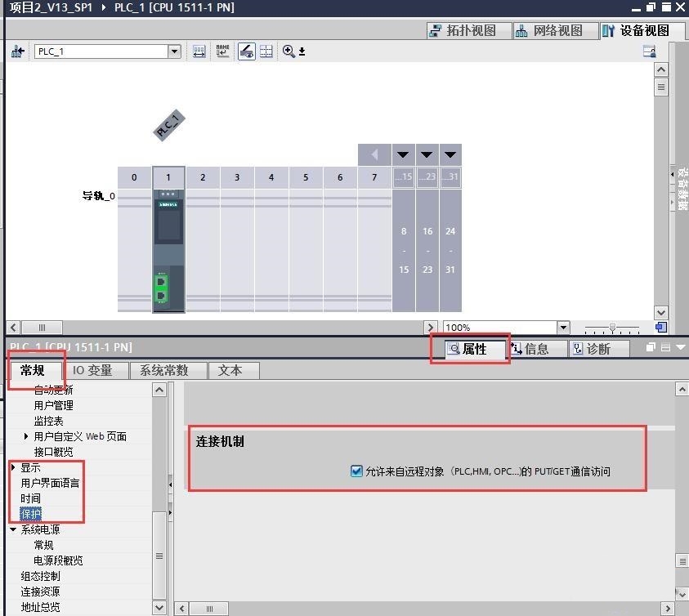Screen dimensions: 689x616
Task: Expand the 显示 tree entry
Action: click(x=13, y=467)
